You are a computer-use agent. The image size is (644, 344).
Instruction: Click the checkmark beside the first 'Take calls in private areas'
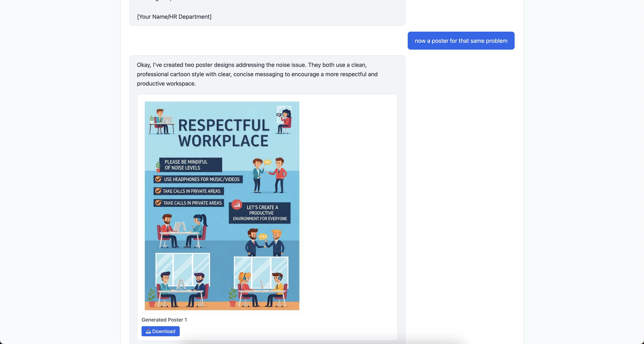[x=158, y=191]
